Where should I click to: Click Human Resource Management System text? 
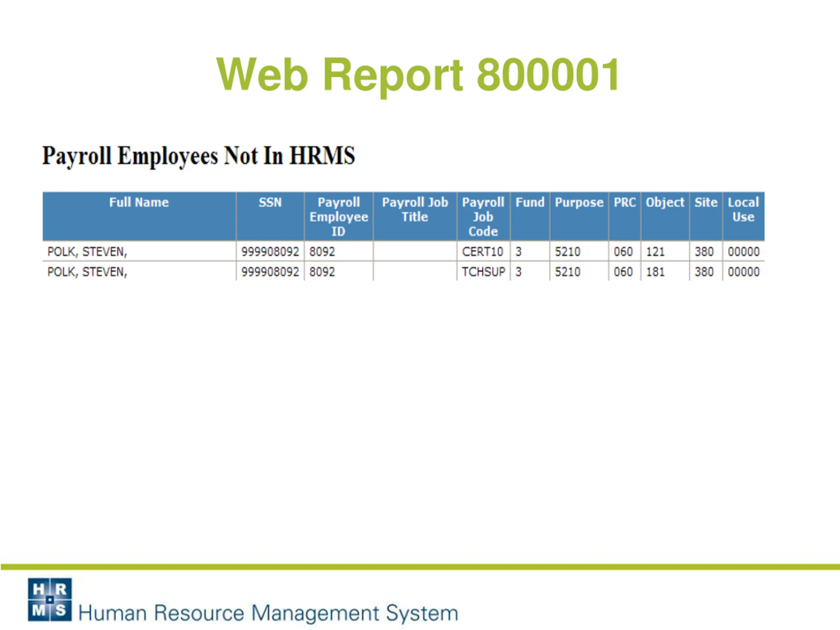(x=268, y=613)
